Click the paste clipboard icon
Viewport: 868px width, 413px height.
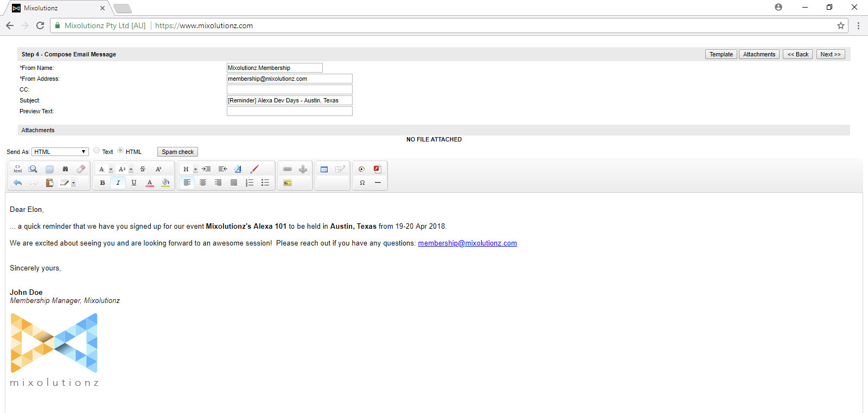[x=49, y=183]
